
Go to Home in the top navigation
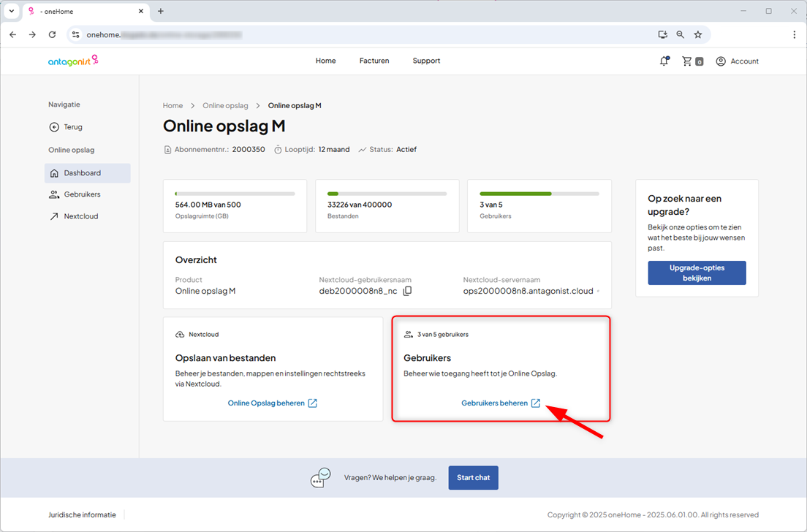tap(326, 61)
